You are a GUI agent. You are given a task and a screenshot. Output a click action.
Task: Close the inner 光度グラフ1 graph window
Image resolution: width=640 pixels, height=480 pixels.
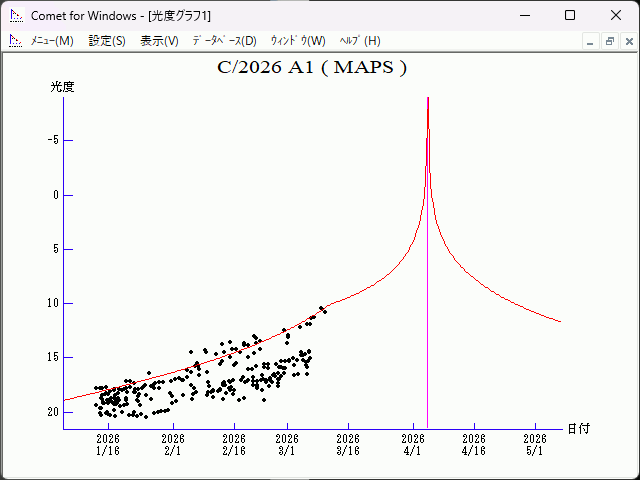[x=627, y=41]
